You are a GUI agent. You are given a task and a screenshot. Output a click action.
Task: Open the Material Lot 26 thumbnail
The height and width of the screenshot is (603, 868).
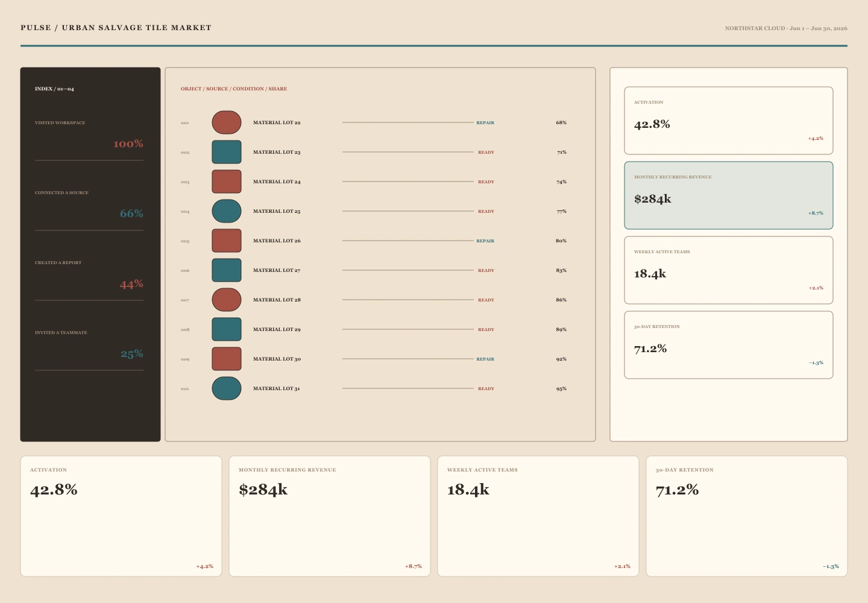[227, 241]
